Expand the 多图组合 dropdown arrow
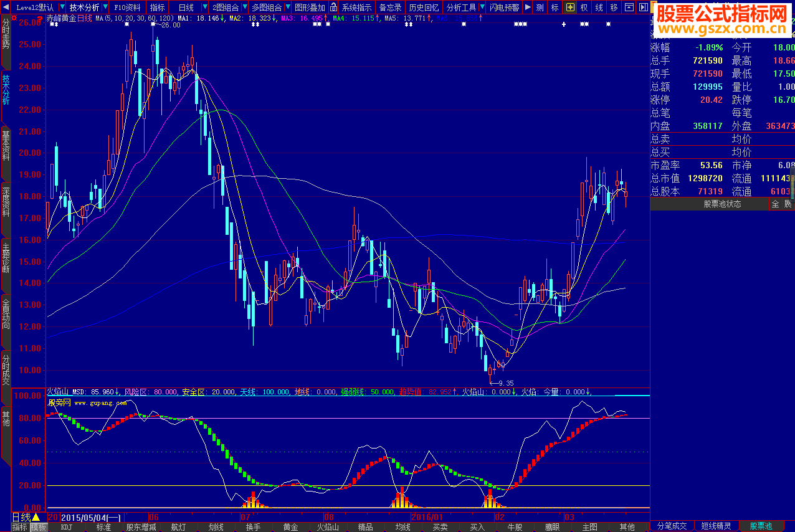 tap(287, 7)
